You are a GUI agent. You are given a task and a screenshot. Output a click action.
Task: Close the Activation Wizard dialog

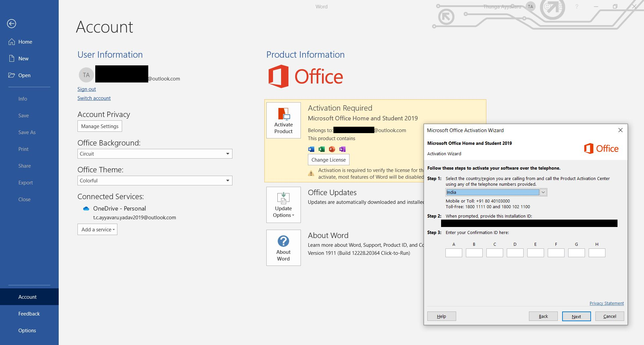(x=621, y=130)
